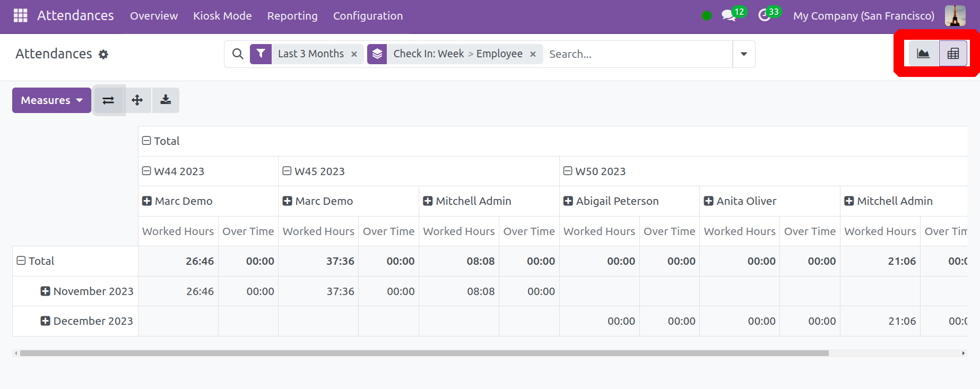Click the Attendances settings gear icon

(x=103, y=54)
